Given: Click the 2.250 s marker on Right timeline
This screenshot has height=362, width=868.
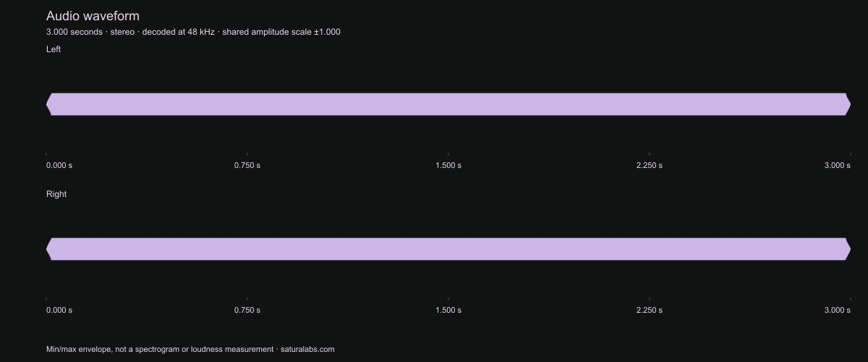Looking at the screenshot, I should tap(650, 311).
